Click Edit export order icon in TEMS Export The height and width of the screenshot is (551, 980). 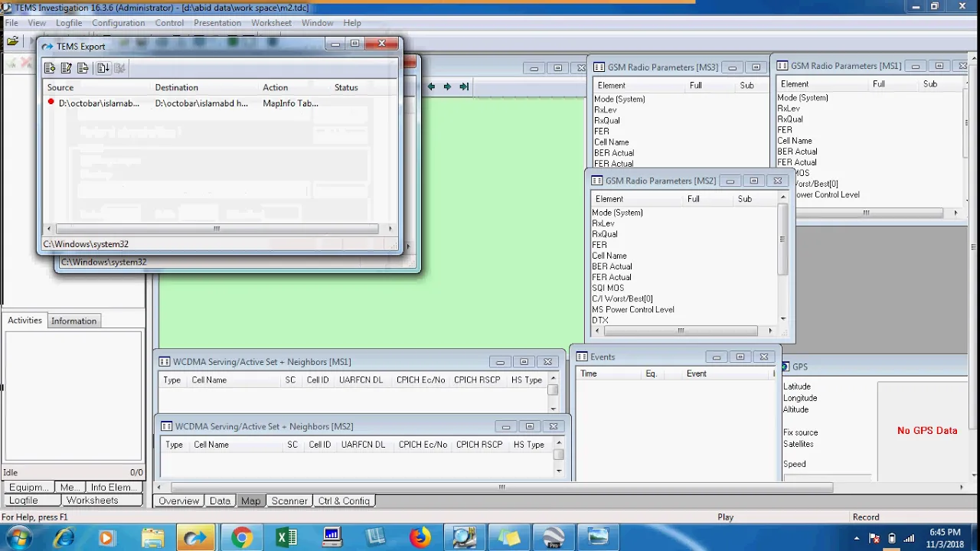click(x=66, y=68)
